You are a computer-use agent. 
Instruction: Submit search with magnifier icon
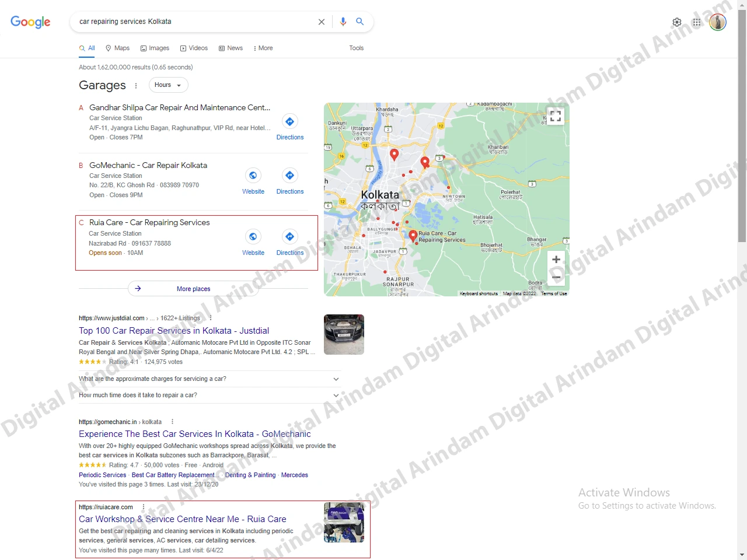tap(360, 22)
